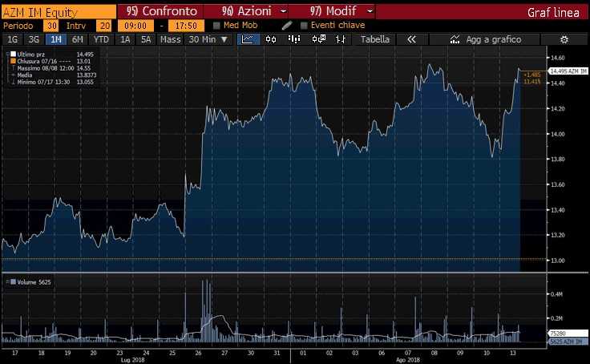The width and height of the screenshot is (590, 364).
Task: Click the Intrv label
Action: pos(76,26)
